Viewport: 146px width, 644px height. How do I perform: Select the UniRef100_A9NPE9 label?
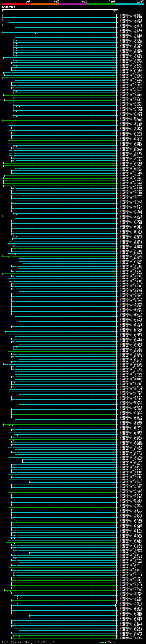[x=131, y=40]
